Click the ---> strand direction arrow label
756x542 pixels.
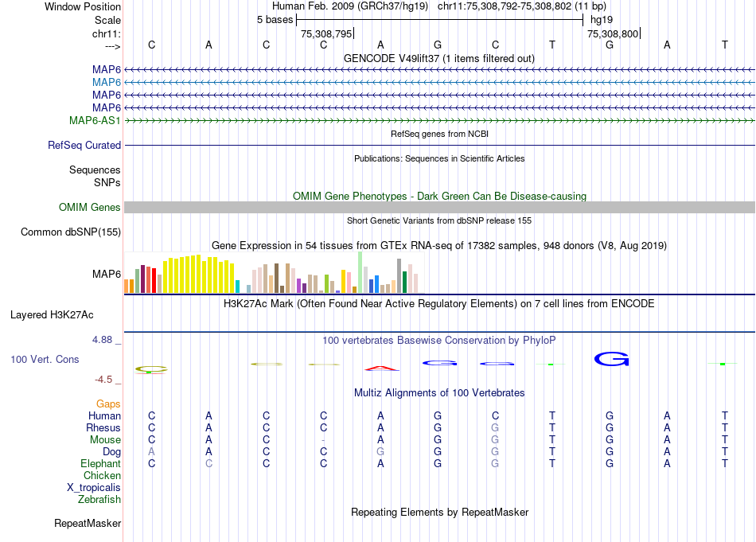(113, 46)
